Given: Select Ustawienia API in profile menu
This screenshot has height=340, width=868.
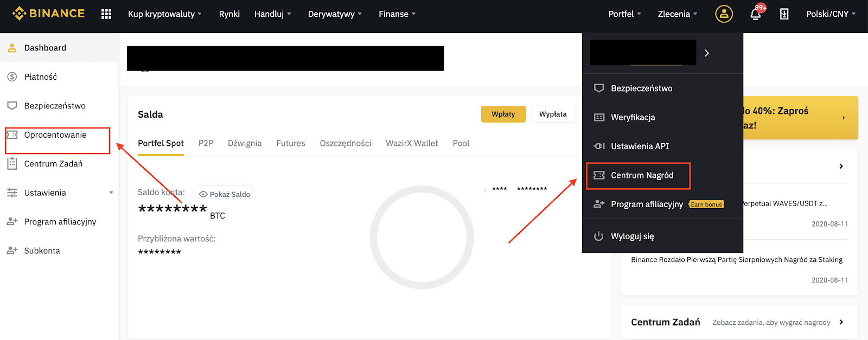Looking at the screenshot, I should pyautogui.click(x=640, y=146).
